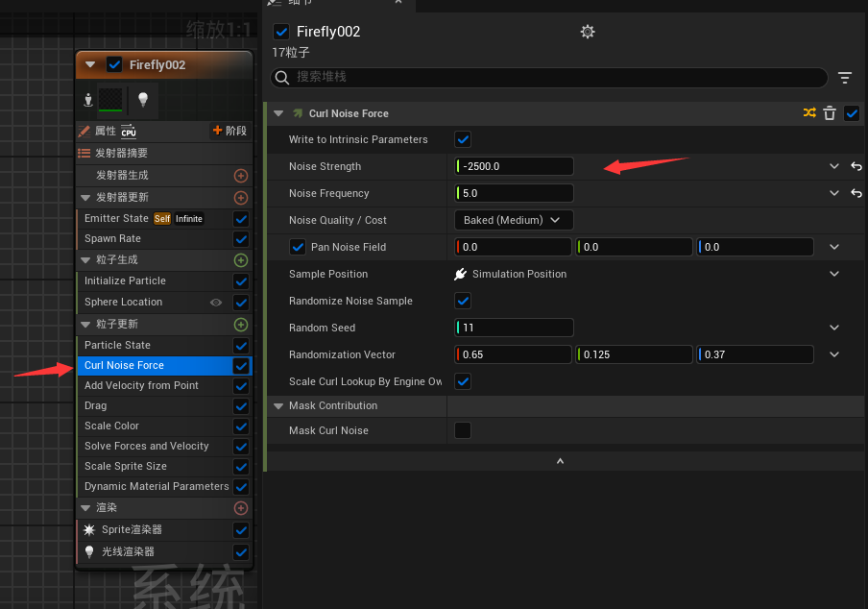Add a renderer with the render plus icon
This screenshot has height=609, width=868.
(241, 508)
